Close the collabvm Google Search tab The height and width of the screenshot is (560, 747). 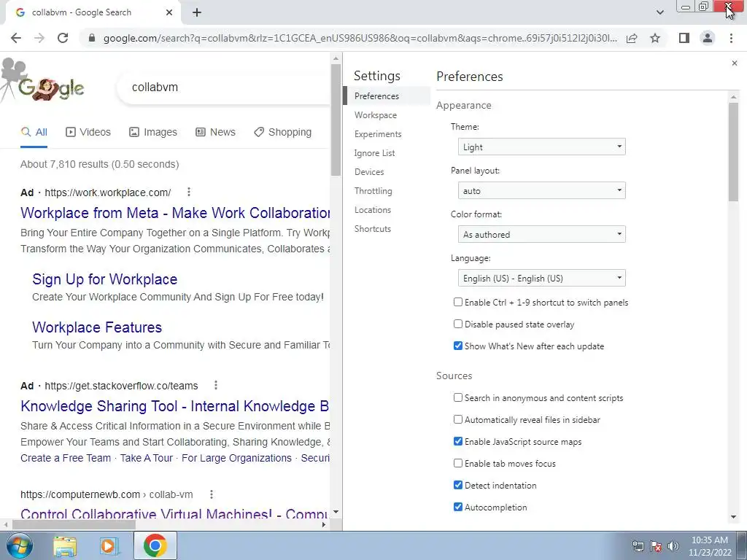[x=169, y=12]
